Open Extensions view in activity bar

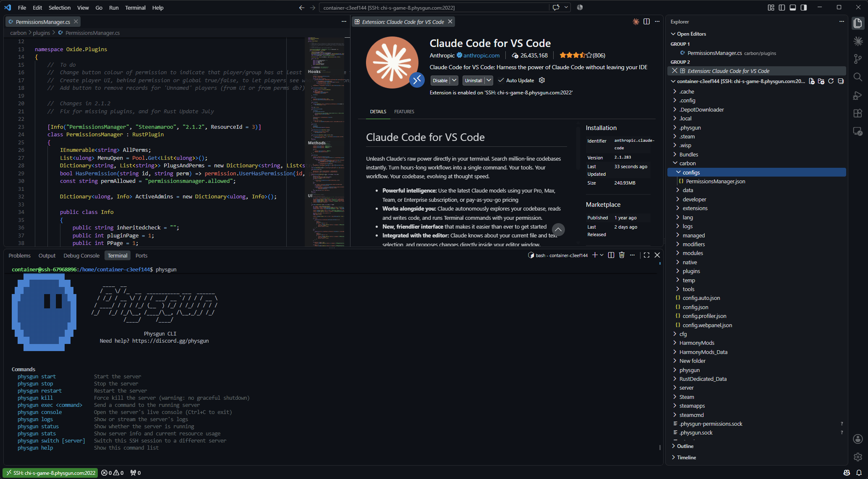858,113
